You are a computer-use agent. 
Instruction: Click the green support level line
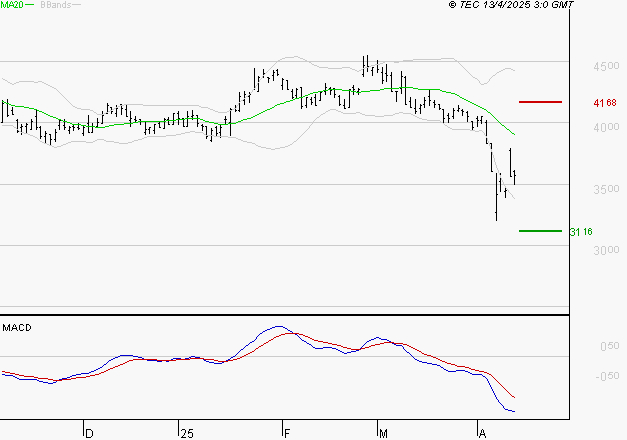540,231
